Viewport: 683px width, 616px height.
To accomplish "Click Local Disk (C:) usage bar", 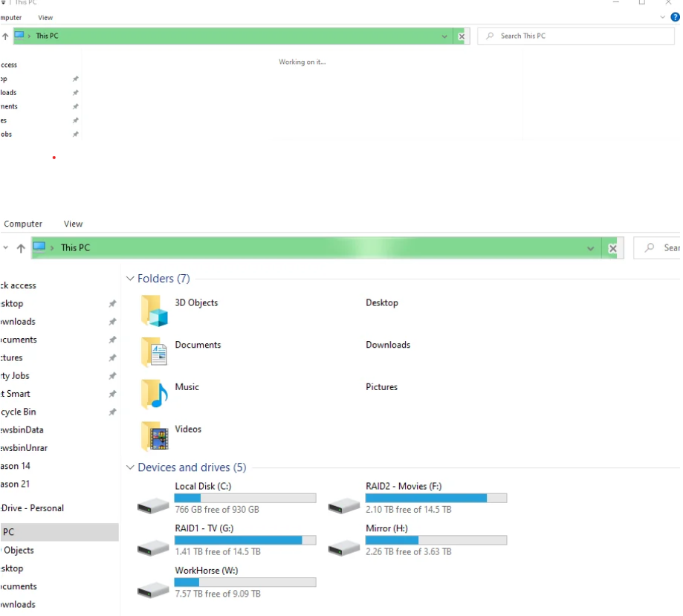I will [245, 498].
